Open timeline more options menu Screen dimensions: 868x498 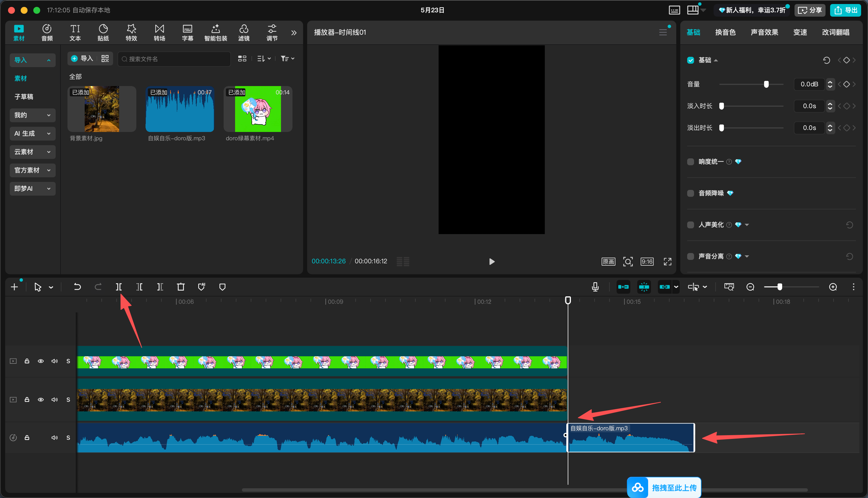854,287
